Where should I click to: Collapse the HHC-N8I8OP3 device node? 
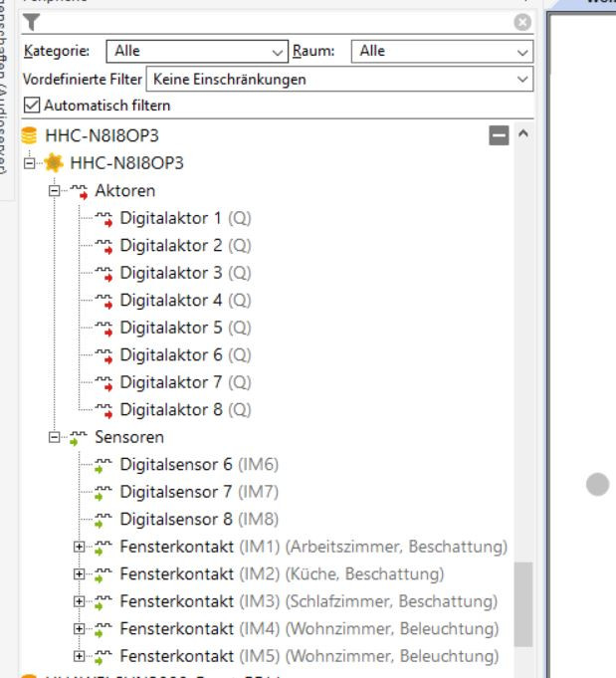[30, 163]
